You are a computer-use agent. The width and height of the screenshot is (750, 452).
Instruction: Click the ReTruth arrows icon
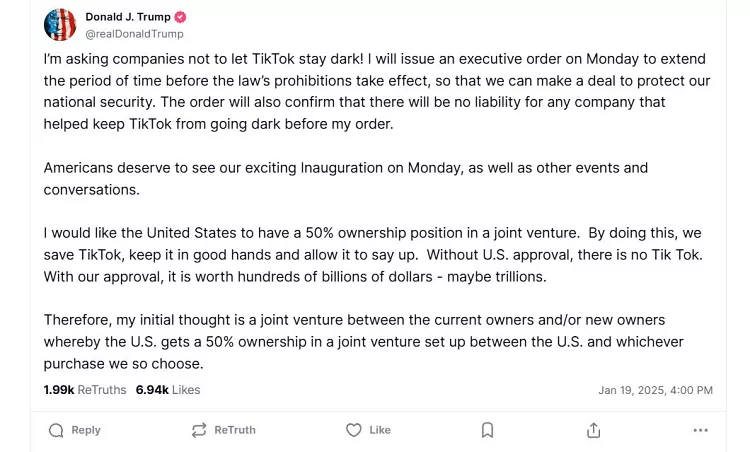pyautogui.click(x=199, y=430)
